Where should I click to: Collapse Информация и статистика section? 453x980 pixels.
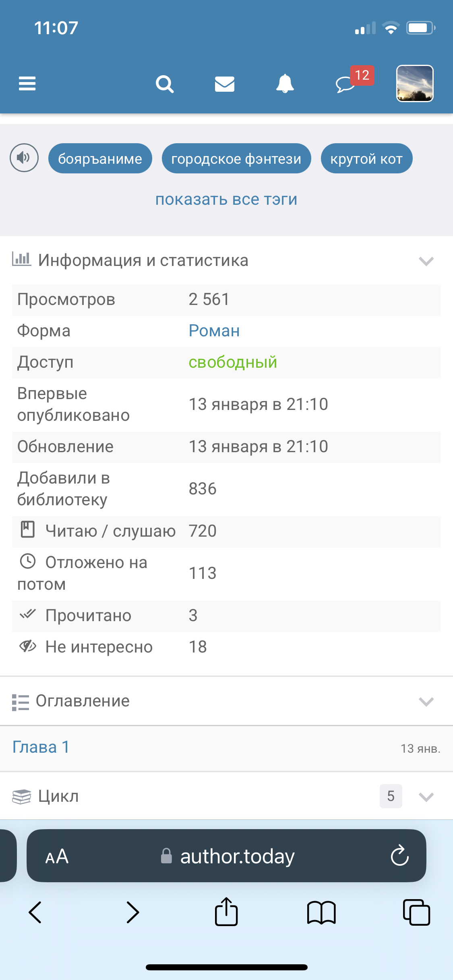coord(426,261)
